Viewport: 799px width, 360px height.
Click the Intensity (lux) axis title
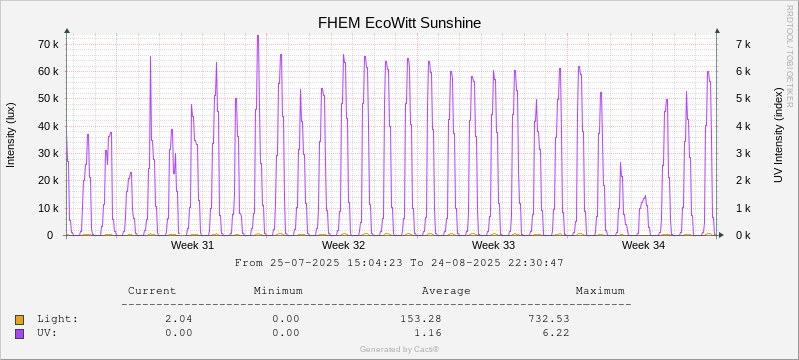pyautogui.click(x=11, y=135)
